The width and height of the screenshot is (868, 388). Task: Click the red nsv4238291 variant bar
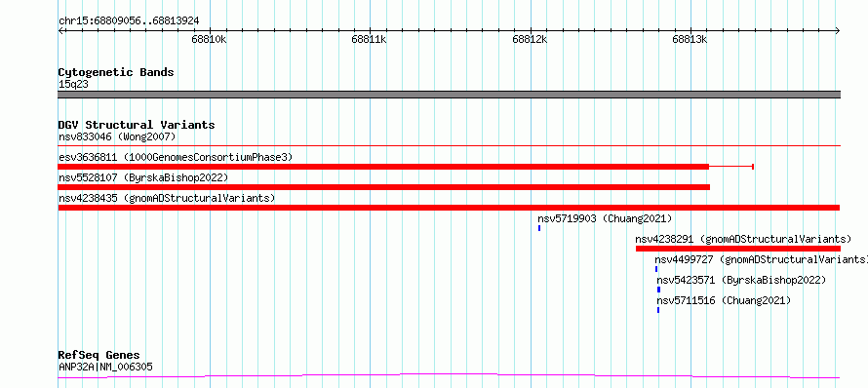tap(738, 249)
